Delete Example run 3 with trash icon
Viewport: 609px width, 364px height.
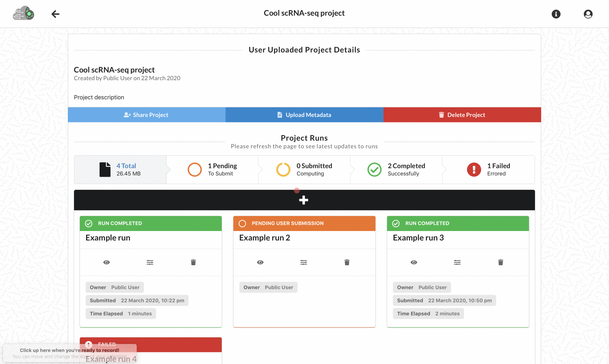click(500, 262)
